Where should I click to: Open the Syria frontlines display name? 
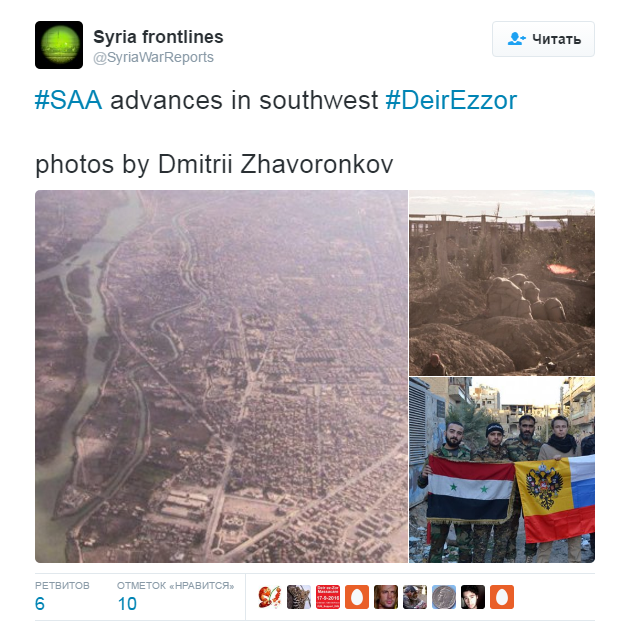158,37
